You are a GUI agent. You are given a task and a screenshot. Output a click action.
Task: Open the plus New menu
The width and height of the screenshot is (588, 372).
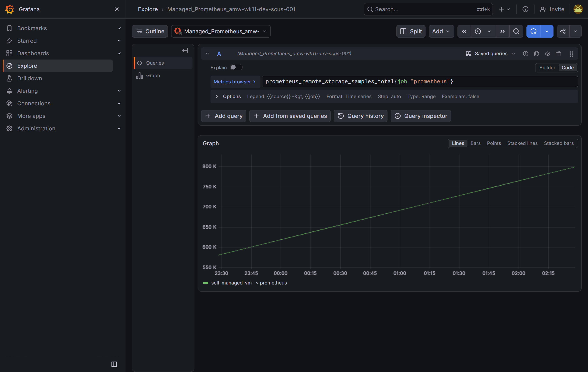pyautogui.click(x=504, y=9)
